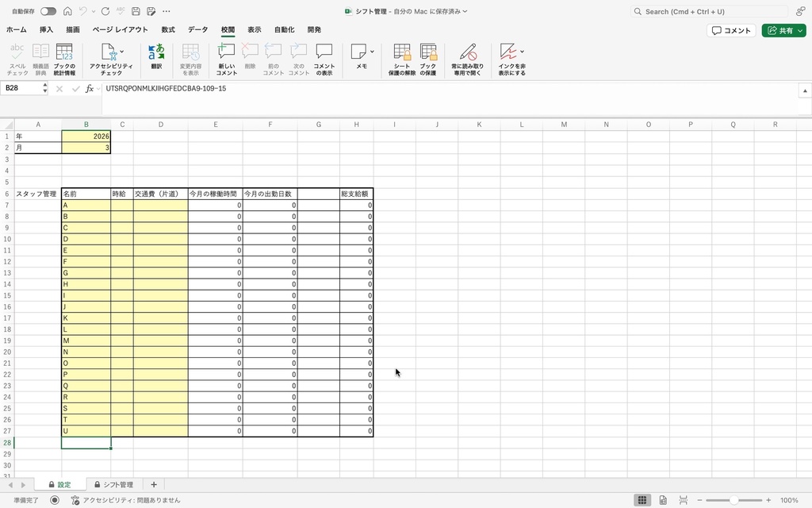Click the Save floppy disk icon

click(x=136, y=11)
